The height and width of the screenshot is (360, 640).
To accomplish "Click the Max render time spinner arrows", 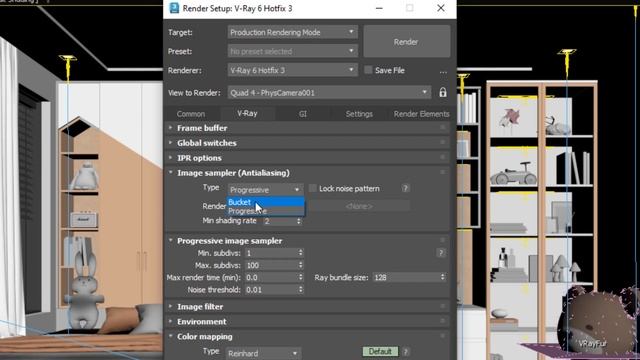I will click(x=301, y=278).
